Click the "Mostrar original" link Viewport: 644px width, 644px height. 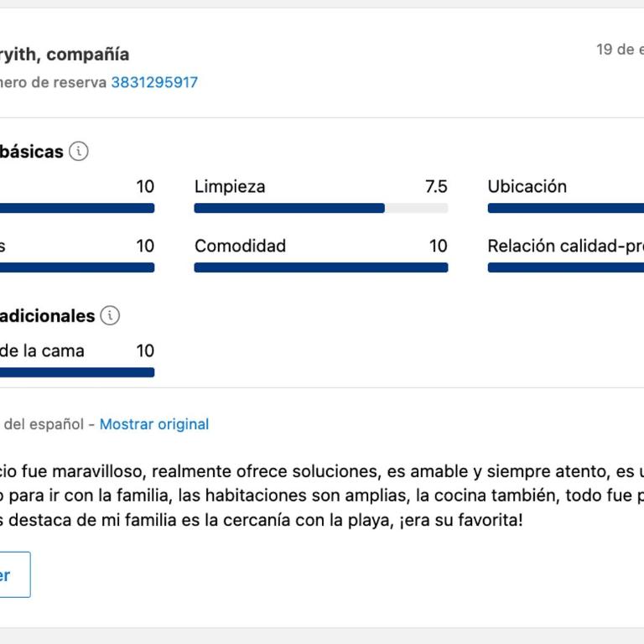coord(154,424)
